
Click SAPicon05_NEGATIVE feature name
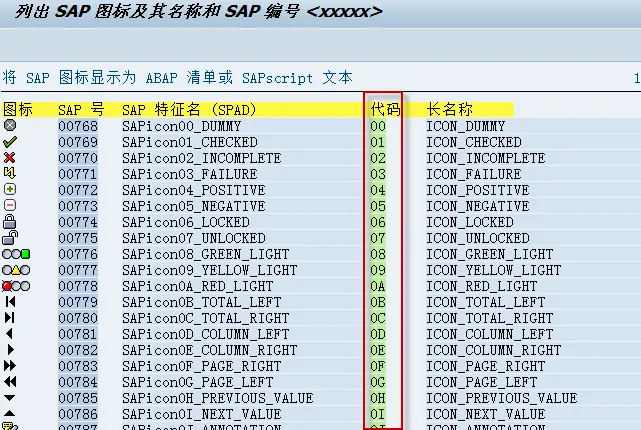[x=194, y=206]
